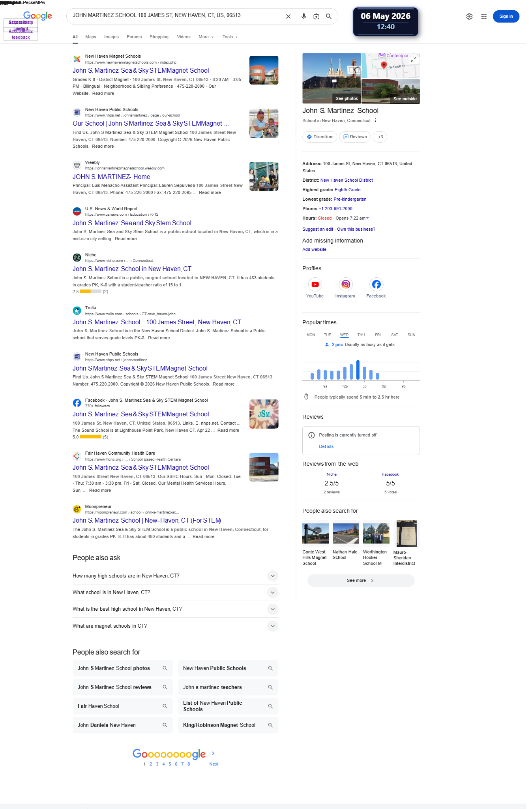
Task: Open more options dots beside school subtitle
Action: coord(375,120)
